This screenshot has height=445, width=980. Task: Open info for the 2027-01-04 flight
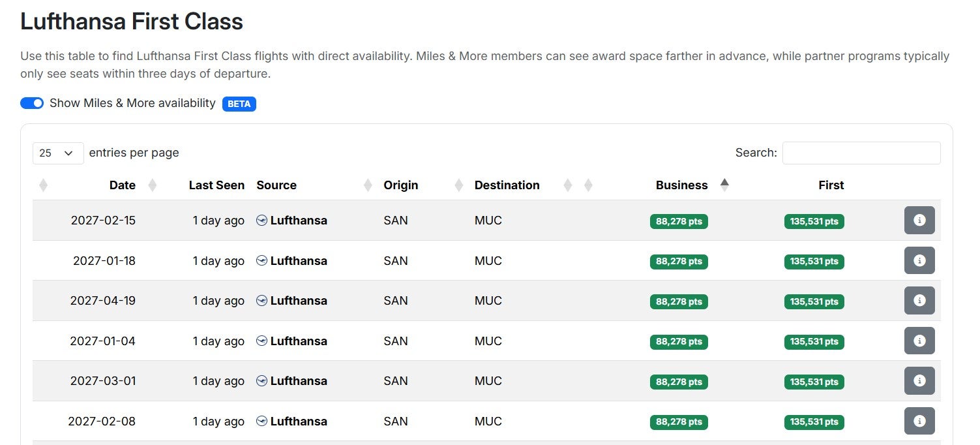click(919, 341)
